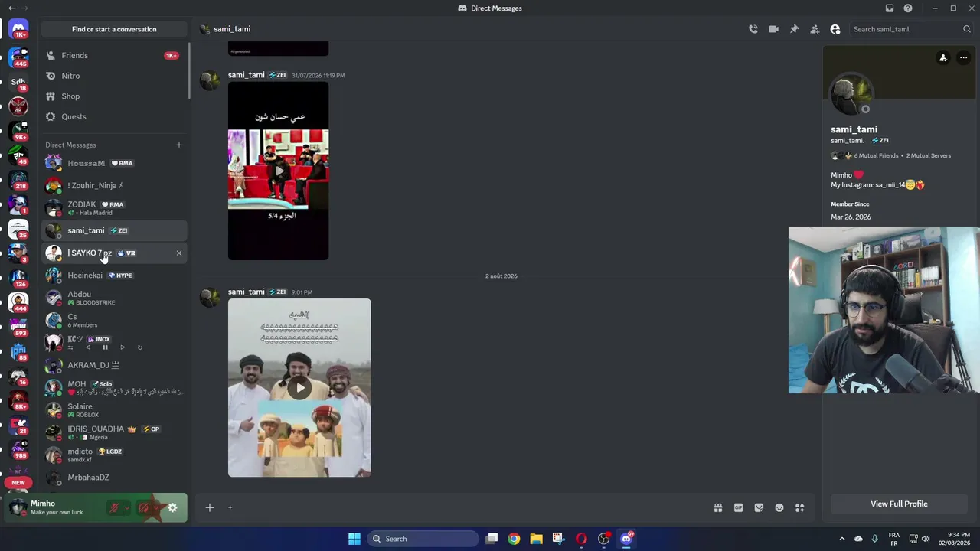Open the MOH conversation

(114, 387)
